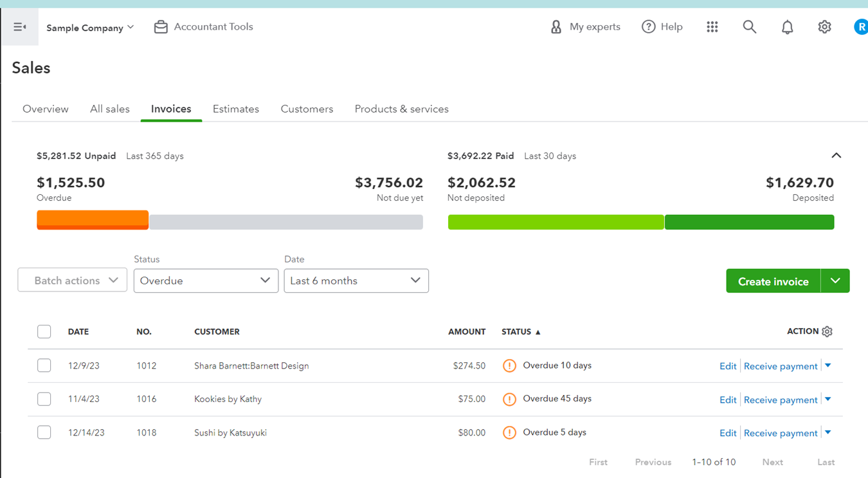868x478 pixels.
Task: Sort by the NO. column header
Action: pos(144,332)
